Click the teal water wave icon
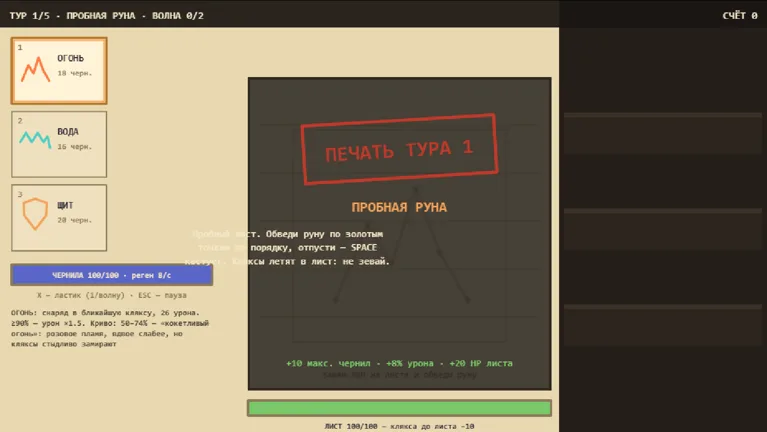This screenshot has width=767, height=432. pyautogui.click(x=35, y=139)
